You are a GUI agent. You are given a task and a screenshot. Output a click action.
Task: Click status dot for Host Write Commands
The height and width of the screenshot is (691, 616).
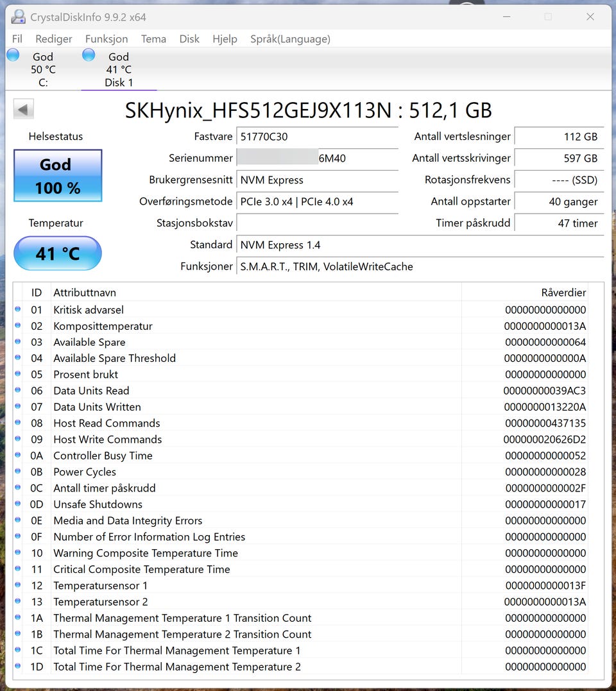coord(17,439)
